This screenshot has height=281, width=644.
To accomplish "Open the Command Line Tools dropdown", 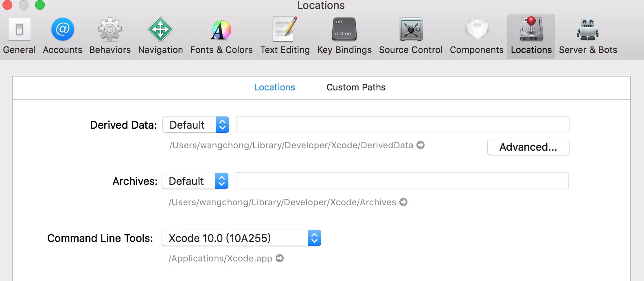I will 241,238.
